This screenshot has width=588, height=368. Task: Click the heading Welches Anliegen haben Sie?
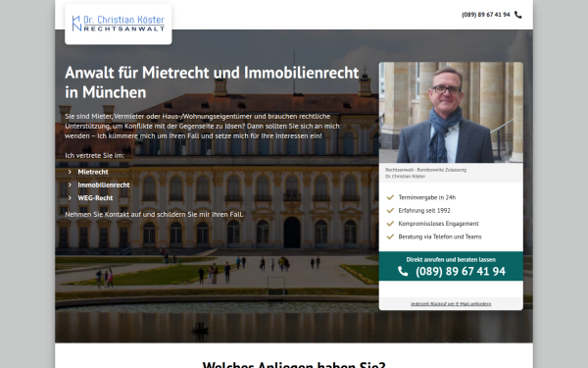click(x=294, y=364)
